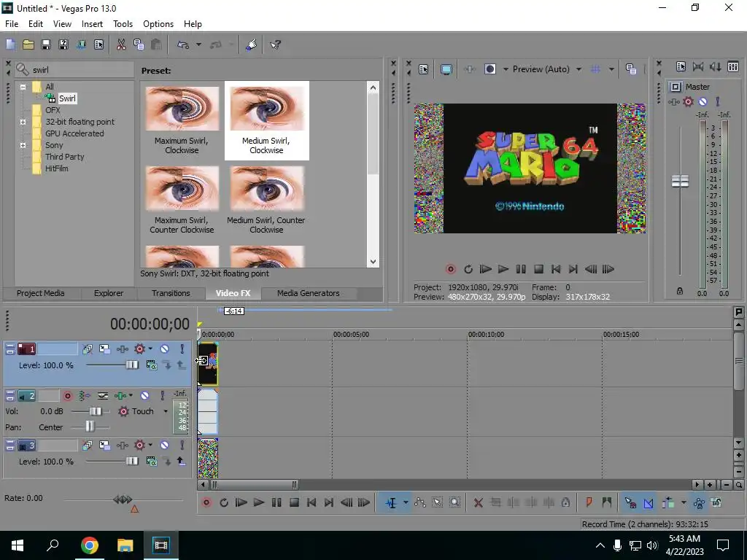Screen dimensions: 747x560
Task: Toggle Enable Snapping in timeline toolbar
Action: pyautogui.click(x=630, y=502)
